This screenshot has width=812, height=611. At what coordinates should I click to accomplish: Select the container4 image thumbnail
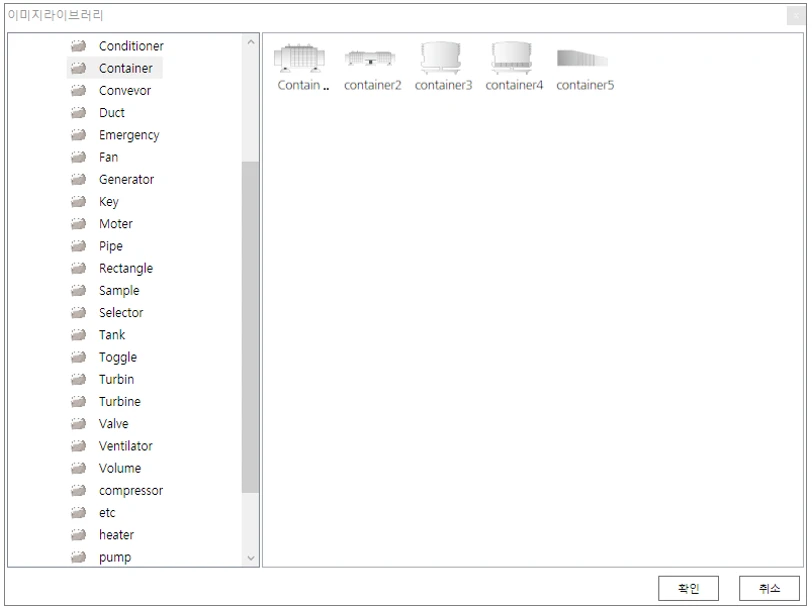point(512,58)
